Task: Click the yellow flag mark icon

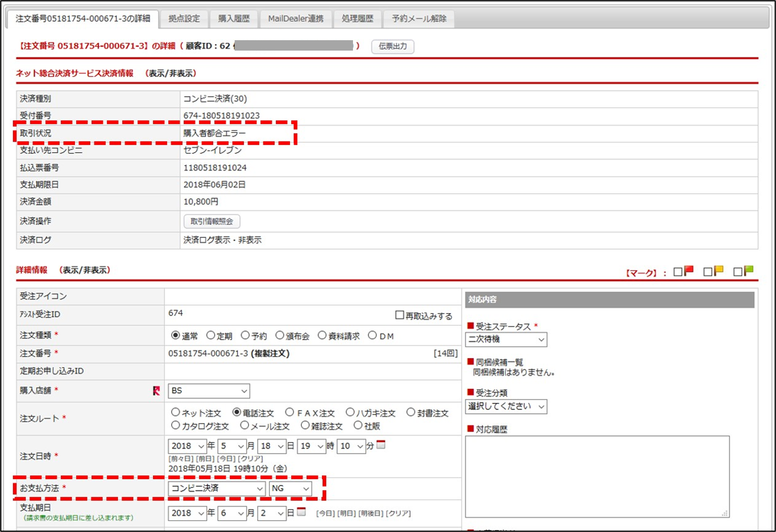Action: (x=719, y=271)
